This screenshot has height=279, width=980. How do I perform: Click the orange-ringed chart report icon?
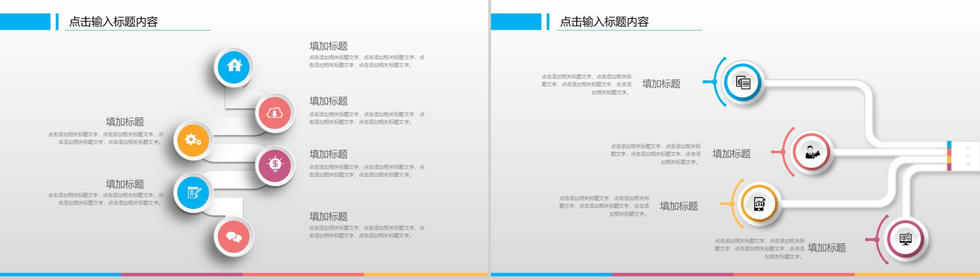(759, 203)
